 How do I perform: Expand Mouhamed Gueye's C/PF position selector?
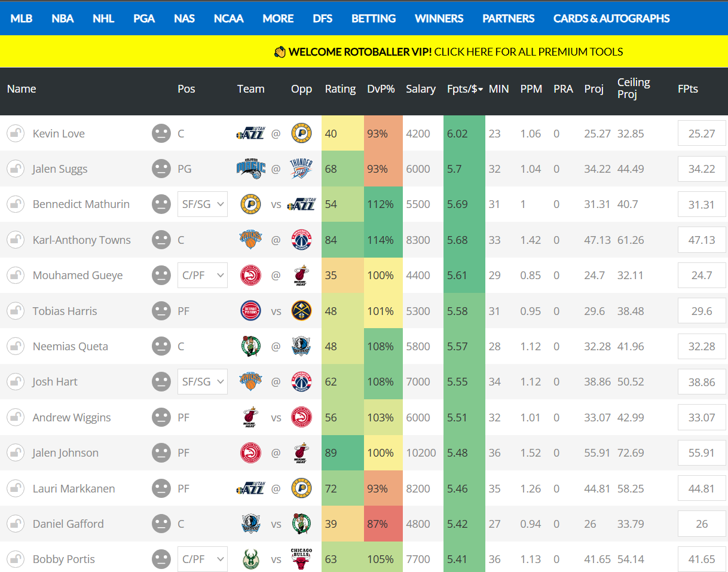(202, 276)
